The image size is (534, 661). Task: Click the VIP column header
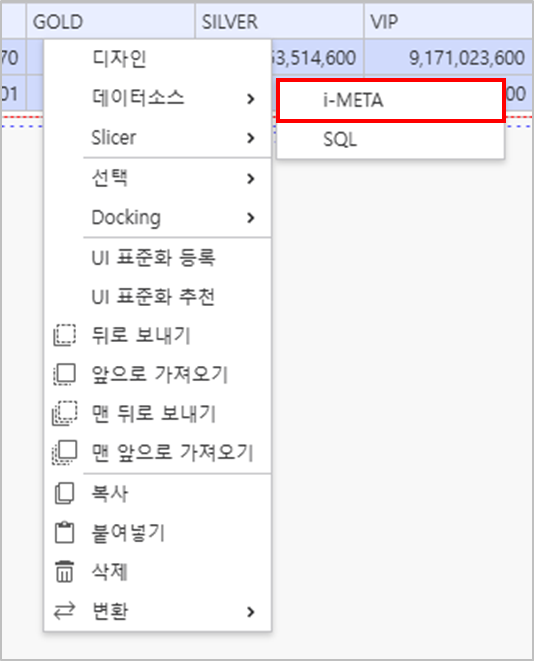(448, 21)
